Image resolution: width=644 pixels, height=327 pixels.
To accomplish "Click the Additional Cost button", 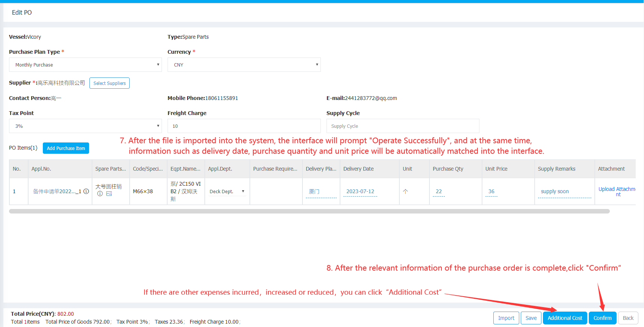I will [x=565, y=318].
